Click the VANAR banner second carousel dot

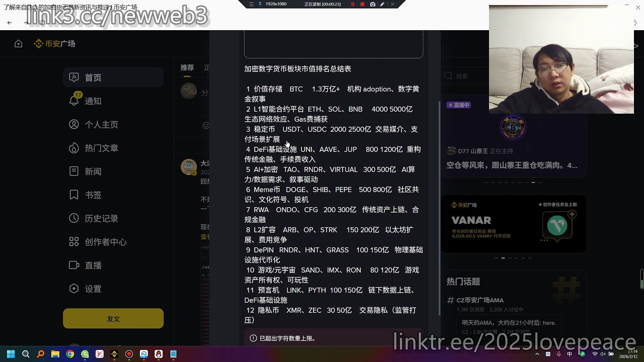click(503, 258)
